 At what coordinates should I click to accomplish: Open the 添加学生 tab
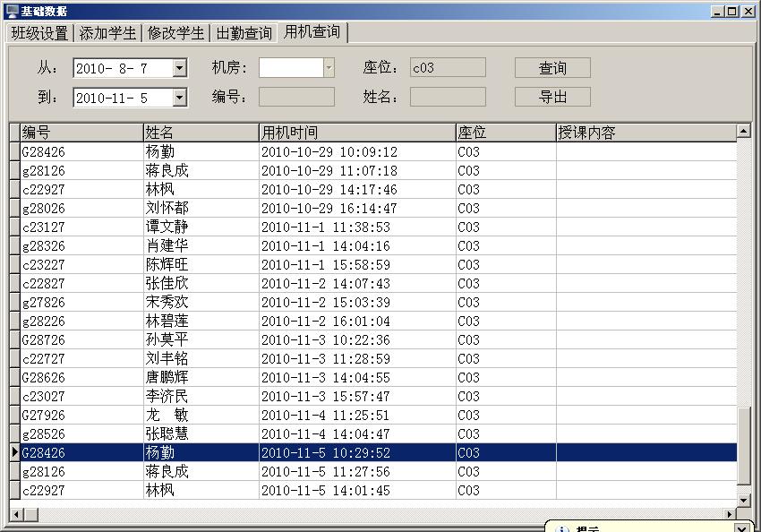point(107,33)
